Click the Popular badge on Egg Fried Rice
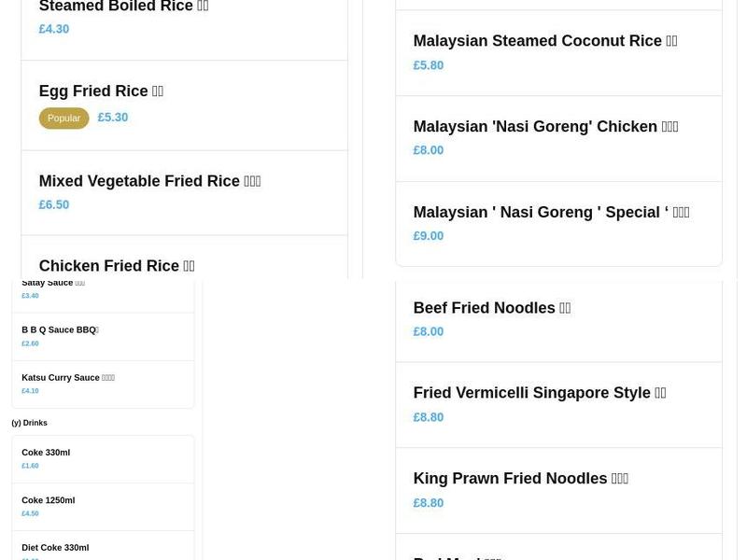 [x=63, y=118]
